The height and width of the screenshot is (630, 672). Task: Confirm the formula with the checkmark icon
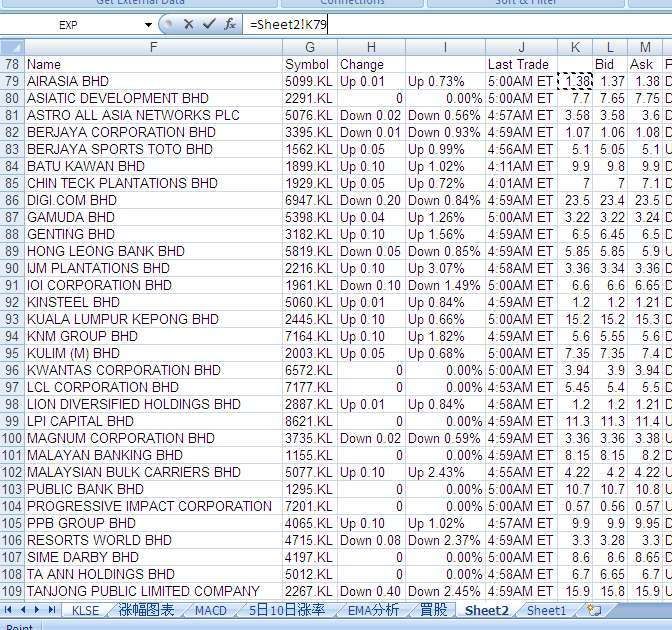(x=209, y=24)
